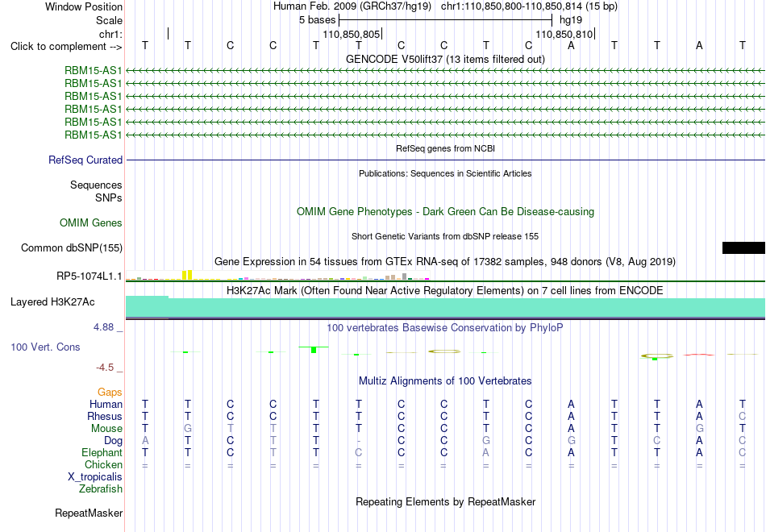The width and height of the screenshot is (766, 532).
Task: Click the '5 bases' scale label
Action: (318, 20)
